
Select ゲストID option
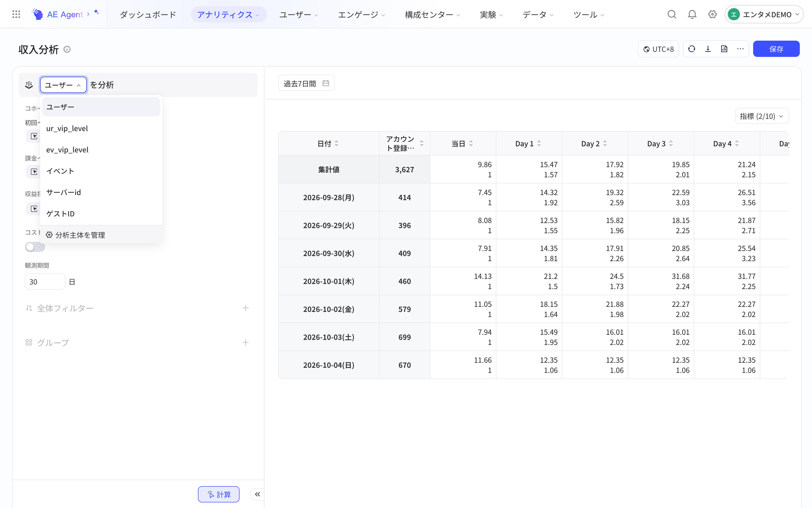(101, 214)
